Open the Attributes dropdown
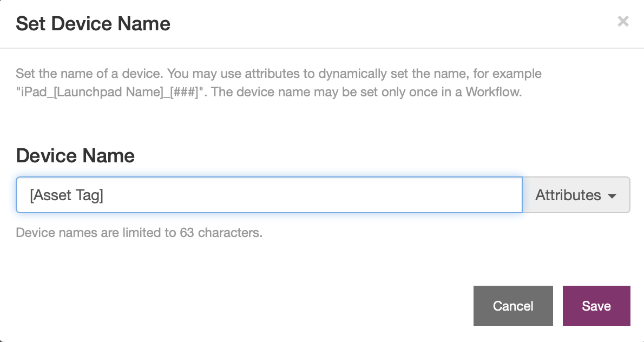The width and height of the screenshot is (644, 342). 576,195
